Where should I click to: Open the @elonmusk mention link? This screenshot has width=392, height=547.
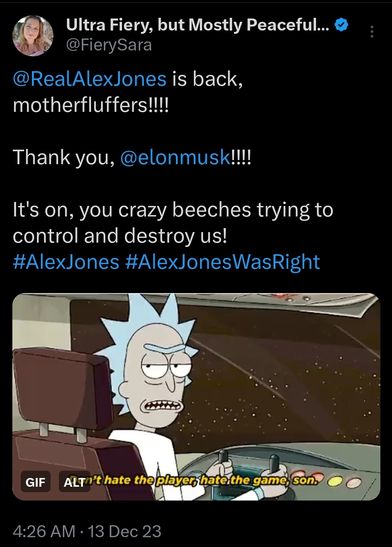(x=174, y=157)
